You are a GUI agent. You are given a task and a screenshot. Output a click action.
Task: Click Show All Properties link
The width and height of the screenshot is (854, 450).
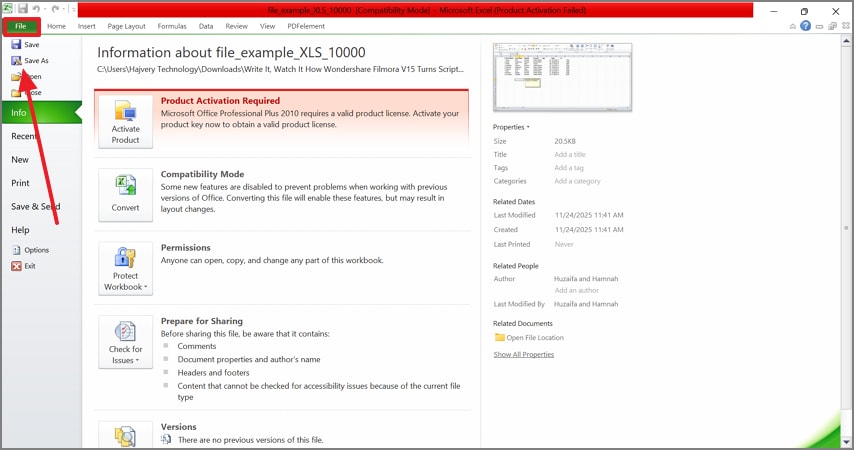523,355
